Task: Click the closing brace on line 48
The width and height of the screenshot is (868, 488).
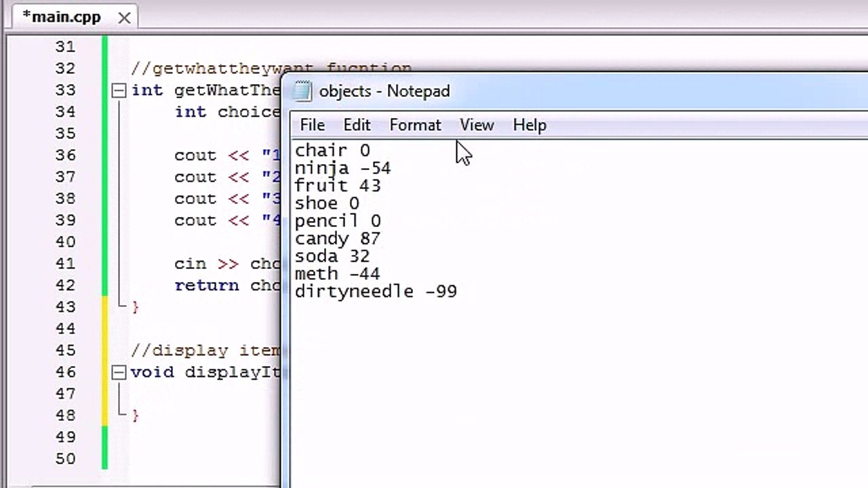Action: click(136, 415)
